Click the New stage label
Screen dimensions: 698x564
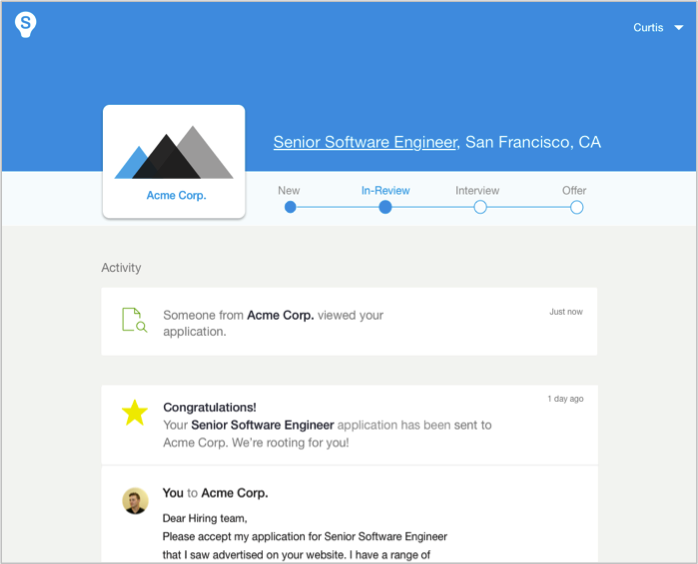(289, 190)
